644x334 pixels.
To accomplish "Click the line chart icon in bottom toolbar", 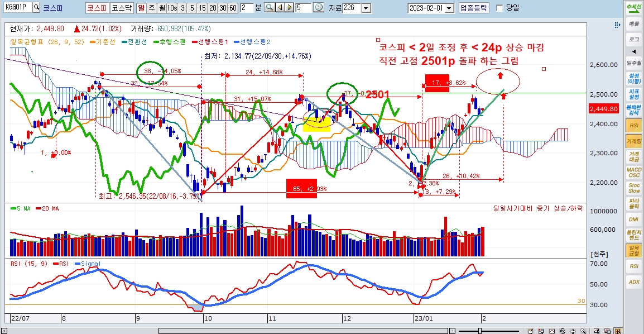I will [x=551, y=331].
